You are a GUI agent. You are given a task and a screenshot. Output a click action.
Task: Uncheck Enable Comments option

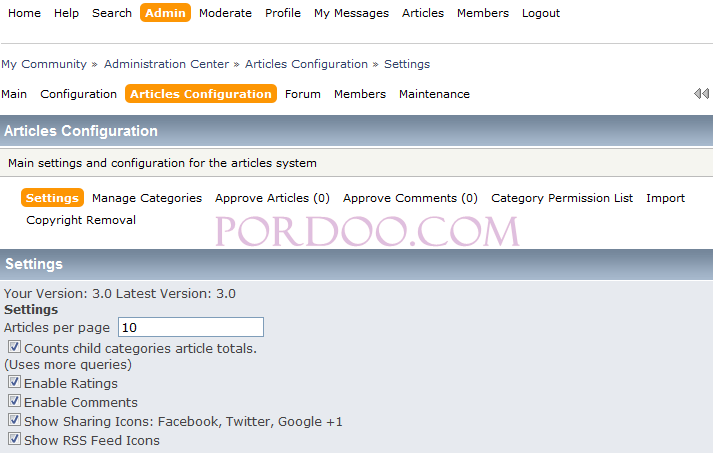[x=14, y=401]
